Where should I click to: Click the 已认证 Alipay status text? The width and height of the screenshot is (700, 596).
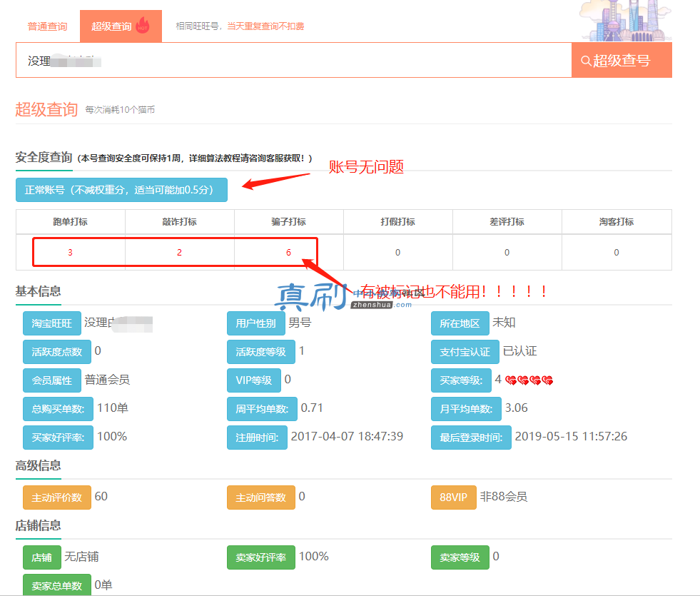(x=519, y=351)
